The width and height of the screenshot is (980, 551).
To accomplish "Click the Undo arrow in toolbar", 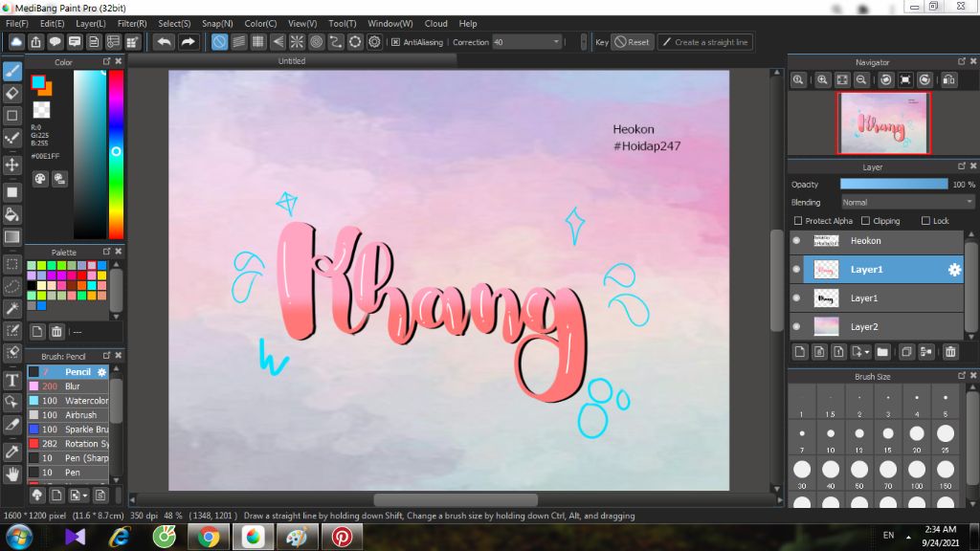I will pos(164,42).
